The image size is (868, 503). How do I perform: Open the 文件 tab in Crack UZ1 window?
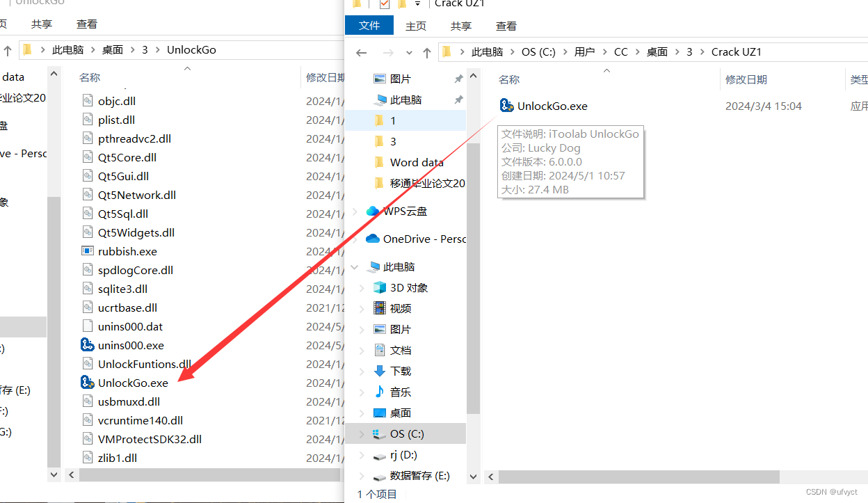(369, 26)
